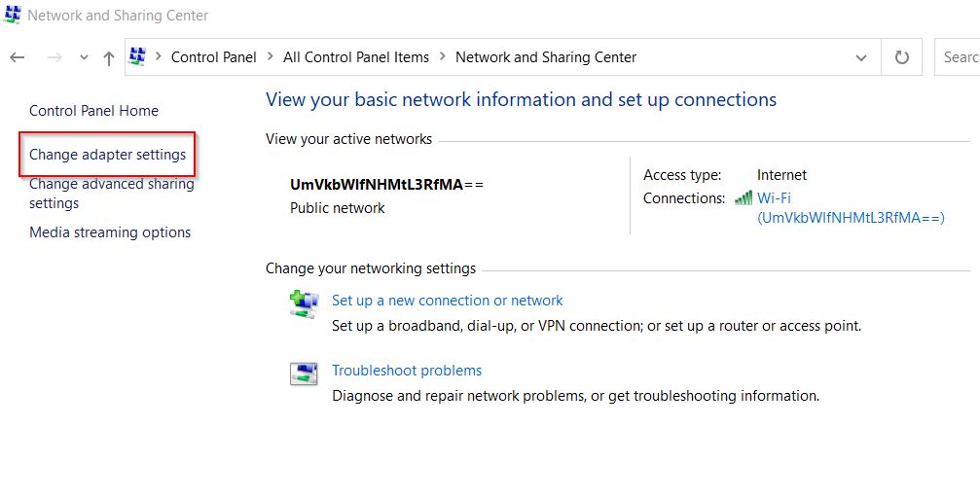
Task: Select the All Control Panel Items breadcrumb
Action: pyautogui.click(x=356, y=57)
